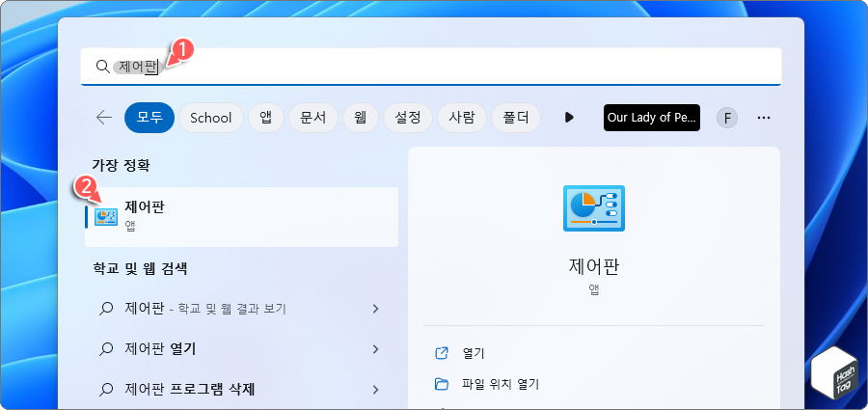Select the 제어판 열기 search suggestion
Viewport: 868px width, 410px height.
point(241,349)
